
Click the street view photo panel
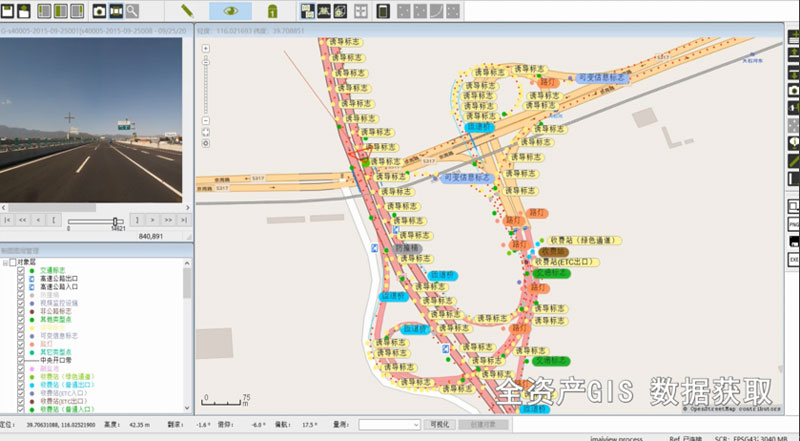click(x=95, y=121)
